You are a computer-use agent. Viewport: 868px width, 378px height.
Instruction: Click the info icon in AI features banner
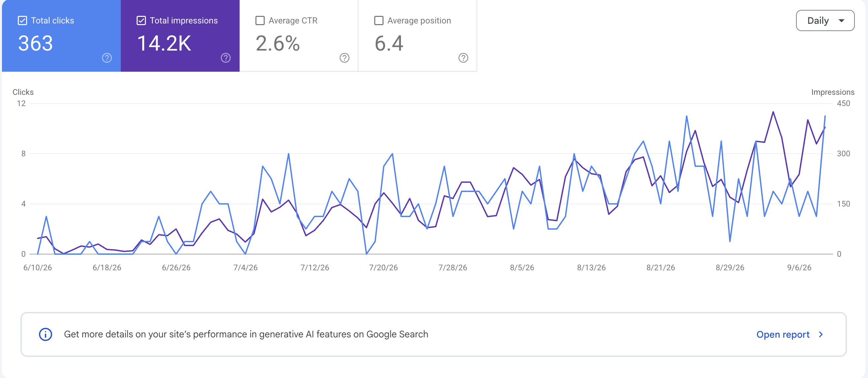46,334
